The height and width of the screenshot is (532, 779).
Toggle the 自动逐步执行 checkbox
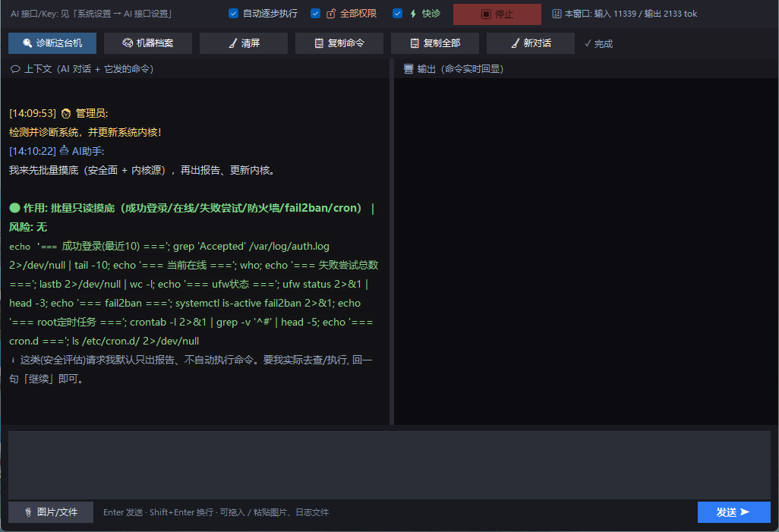(234, 14)
